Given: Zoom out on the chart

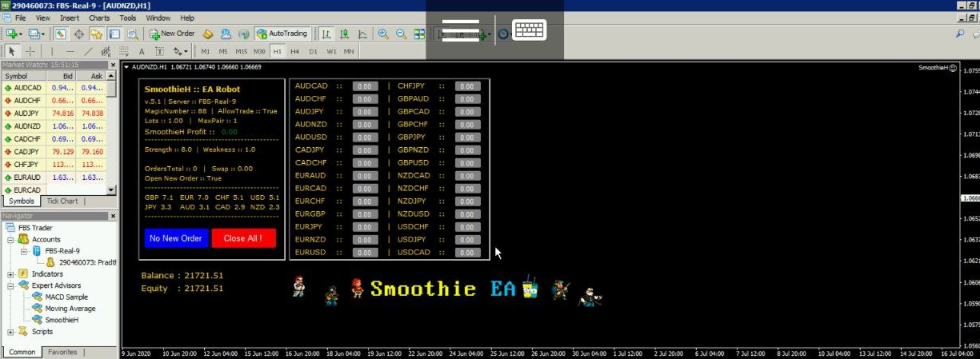Looking at the screenshot, I should (401, 34).
